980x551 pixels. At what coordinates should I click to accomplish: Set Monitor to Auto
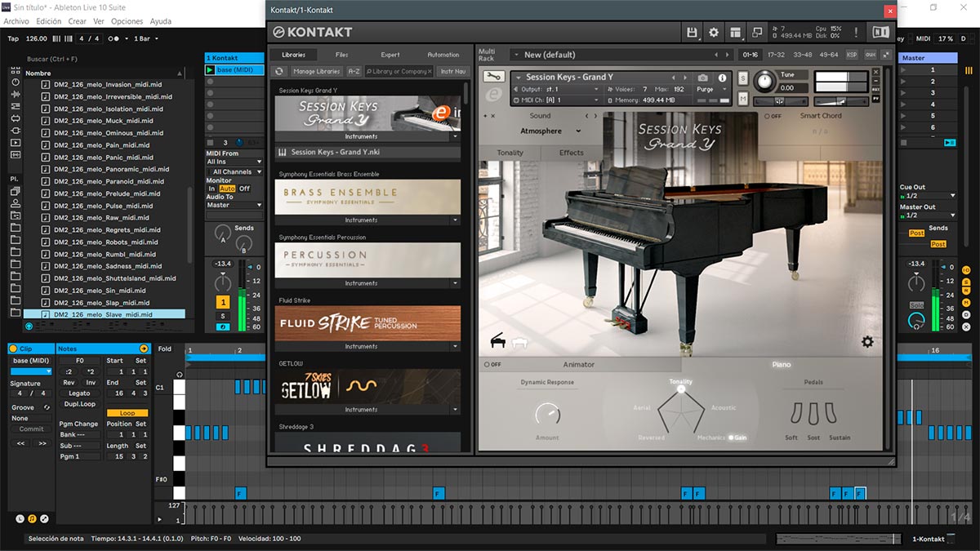[227, 189]
